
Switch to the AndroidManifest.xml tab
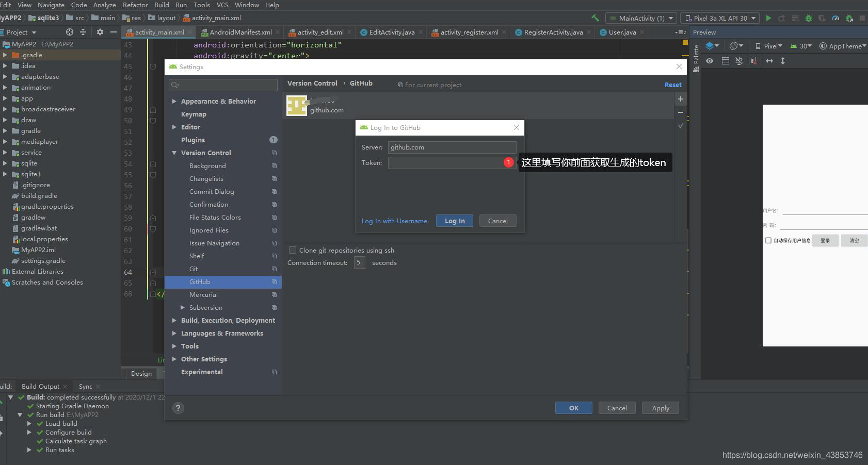[x=240, y=32]
